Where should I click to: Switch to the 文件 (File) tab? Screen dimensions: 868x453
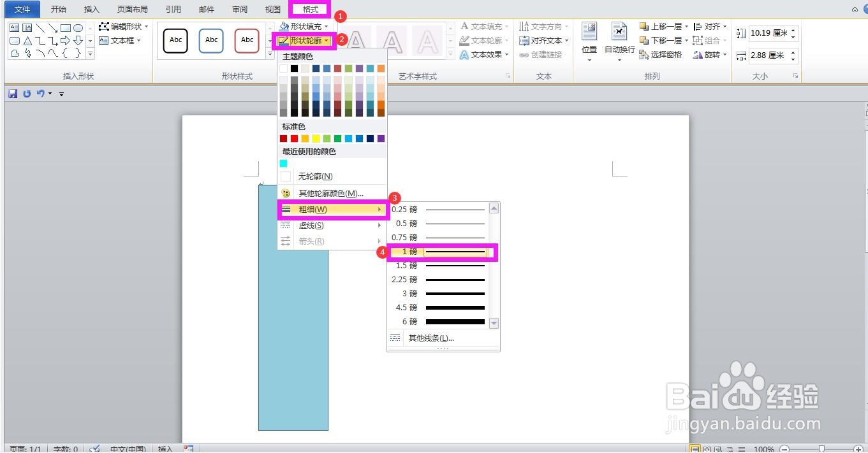22,9
